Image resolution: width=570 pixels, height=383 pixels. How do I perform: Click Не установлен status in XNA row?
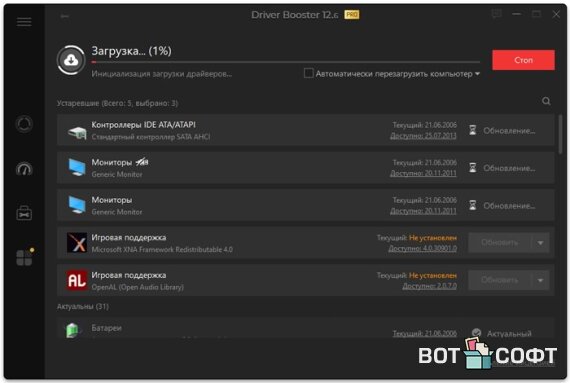(x=433, y=238)
